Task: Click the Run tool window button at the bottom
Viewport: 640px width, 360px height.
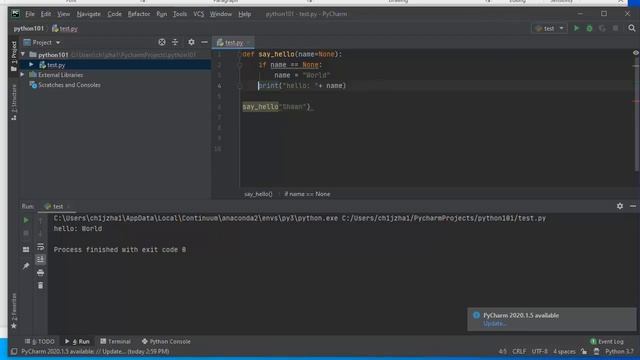Action: click(77, 341)
